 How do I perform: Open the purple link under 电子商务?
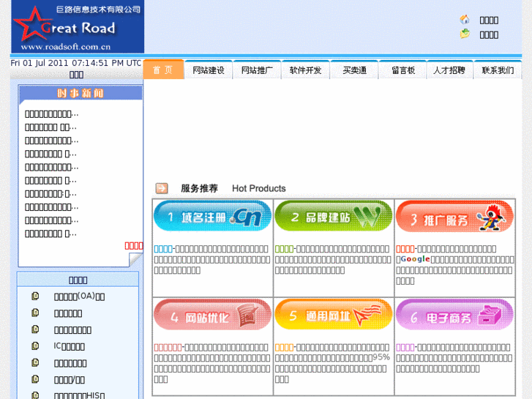(x=405, y=347)
